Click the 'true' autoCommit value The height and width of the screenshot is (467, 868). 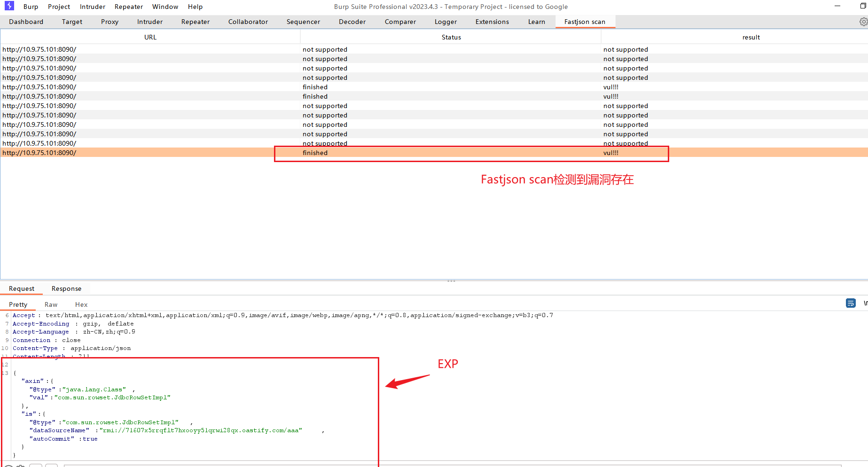click(x=90, y=439)
